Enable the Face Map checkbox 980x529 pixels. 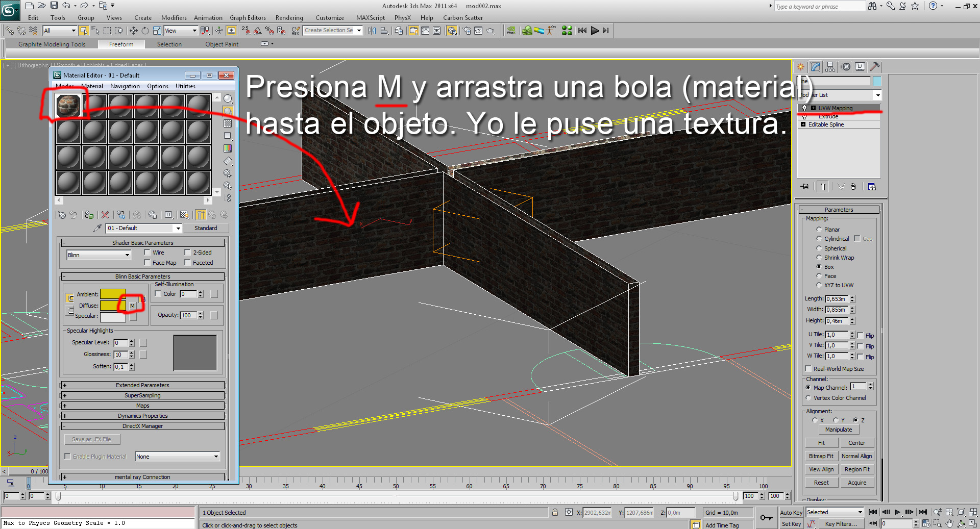pos(148,263)
